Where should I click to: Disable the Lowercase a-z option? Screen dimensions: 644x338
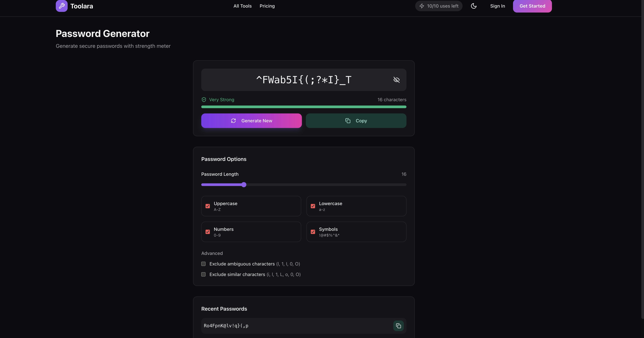313,206
